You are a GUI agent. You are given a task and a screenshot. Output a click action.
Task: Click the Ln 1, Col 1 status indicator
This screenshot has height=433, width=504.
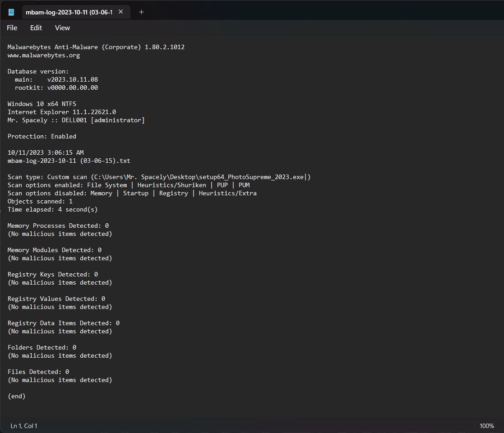point(24,426)
